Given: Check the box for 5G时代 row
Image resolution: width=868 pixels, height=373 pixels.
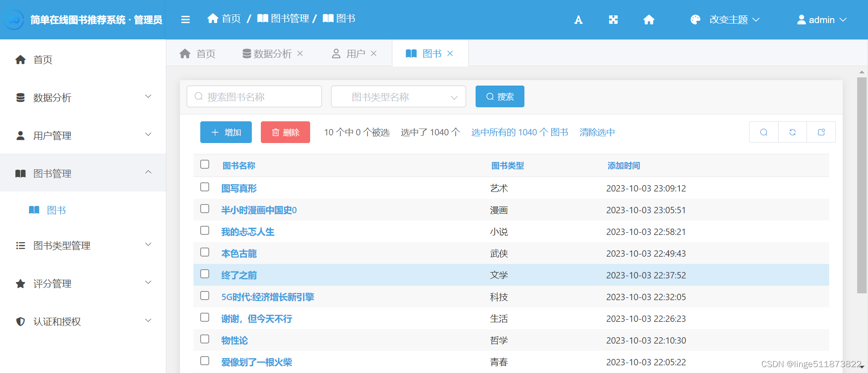Looking at the screenshot, I should click(x=205, y=295).
